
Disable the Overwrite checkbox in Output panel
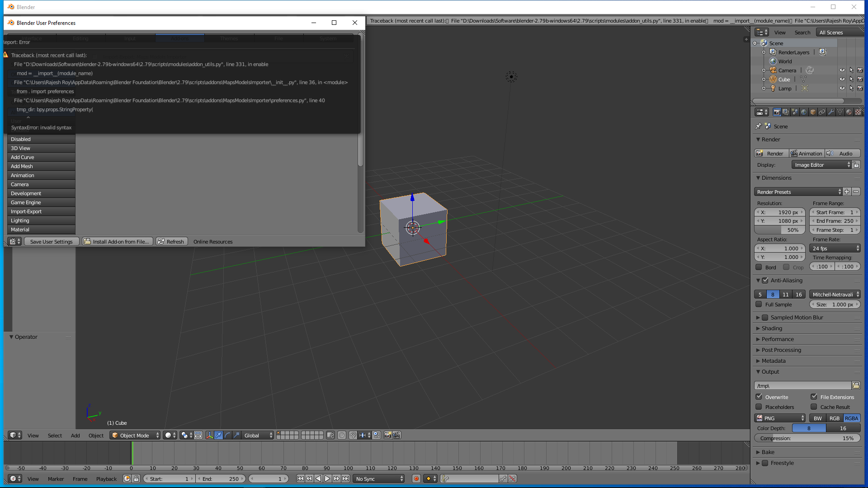pyautogui.click(x=759, y=396)
